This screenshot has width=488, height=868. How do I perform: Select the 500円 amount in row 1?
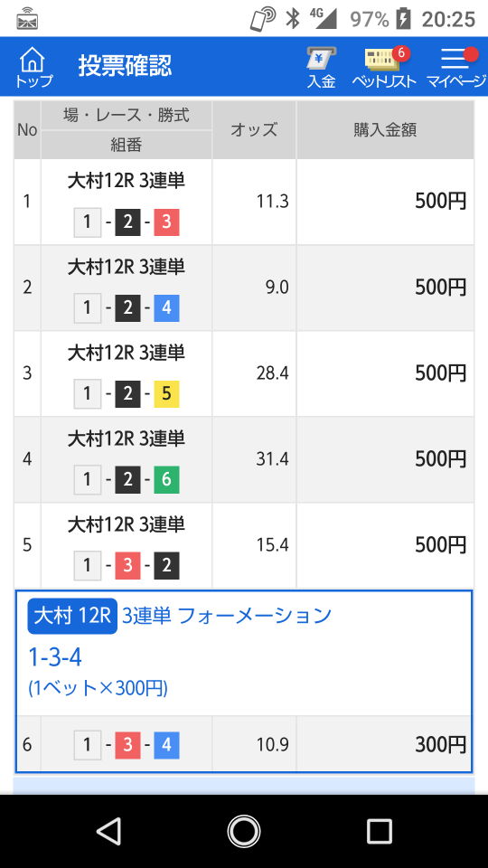coord(441,202)
